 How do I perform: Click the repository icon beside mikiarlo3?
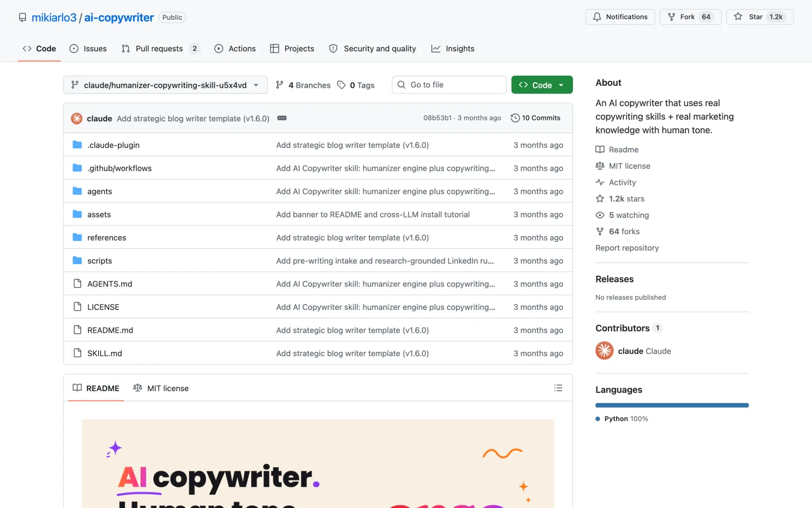pyautogui.click(x=22, y=18)
